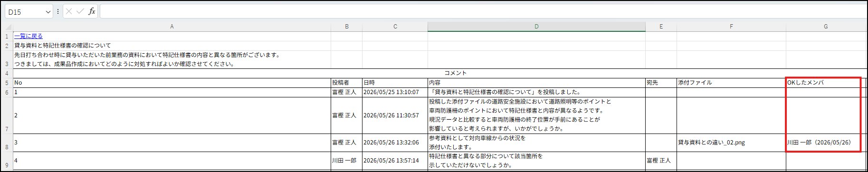This screenshot has height=172, width=868.
Task: Select comment cell 特記仕様書と異なる部分について
Action: click(x=537, y=161)
